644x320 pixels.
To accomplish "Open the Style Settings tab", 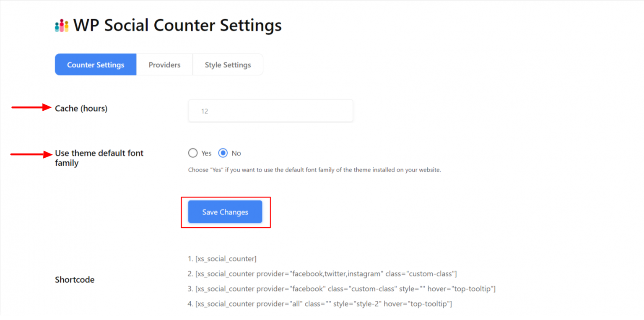I will pyautogui.click(x=228, y=65).
